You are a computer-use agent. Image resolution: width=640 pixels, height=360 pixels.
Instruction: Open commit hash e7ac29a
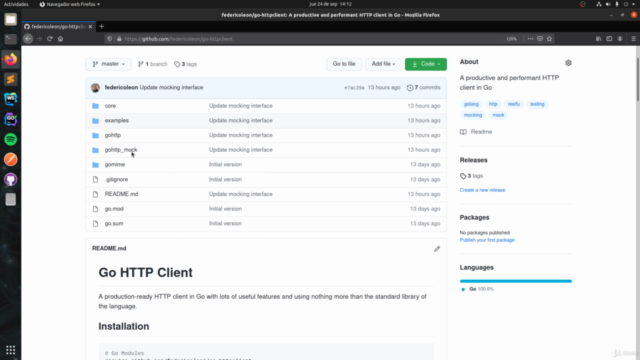click(x=354, y=88)
